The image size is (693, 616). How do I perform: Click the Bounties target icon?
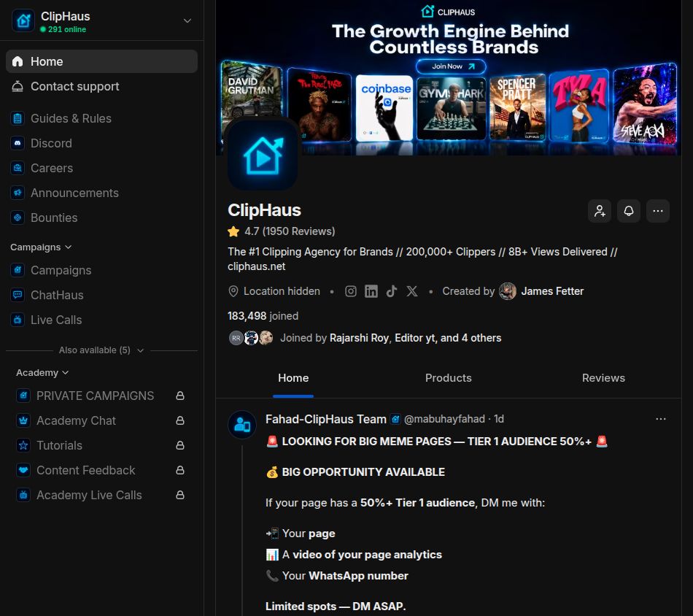[x=18, y=217]
